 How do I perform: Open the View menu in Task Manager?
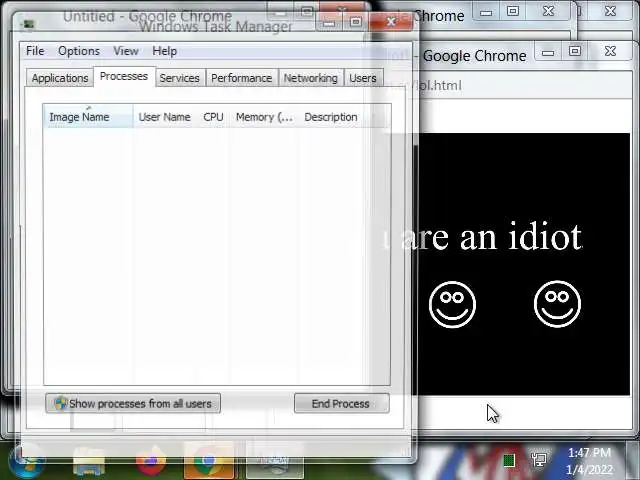pos(126,51)
